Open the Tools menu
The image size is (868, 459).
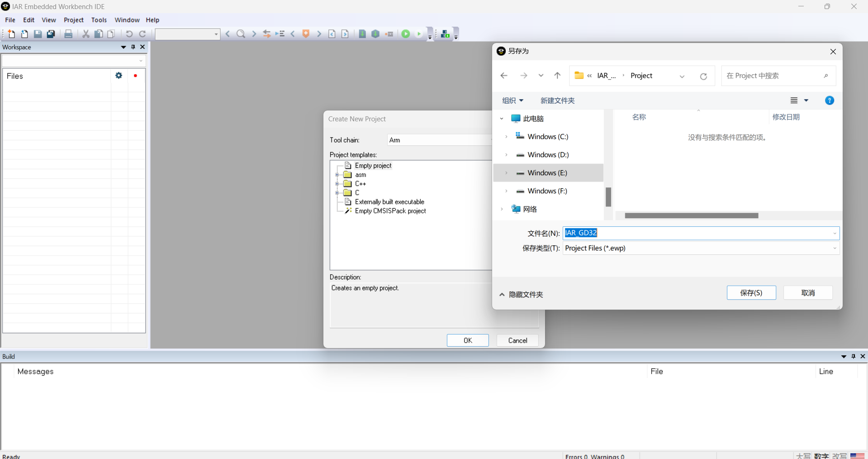(x=99, y=20)
